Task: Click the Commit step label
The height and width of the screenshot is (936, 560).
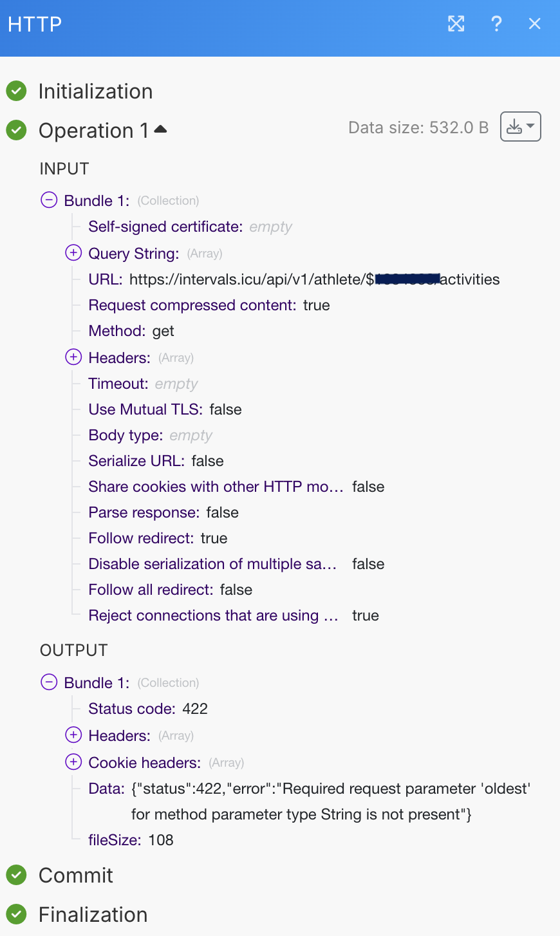Action: (76, 875)
